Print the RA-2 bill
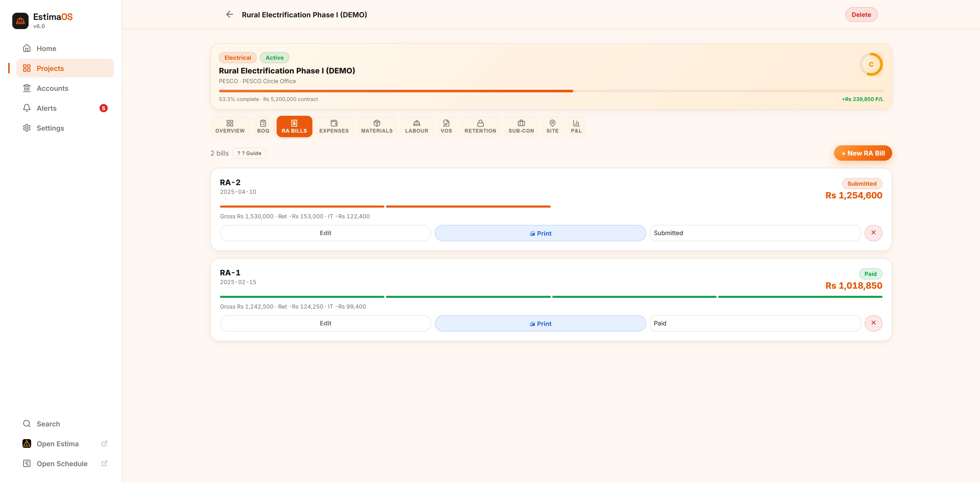This screenshot has width=980, height=483. (540, 233)
